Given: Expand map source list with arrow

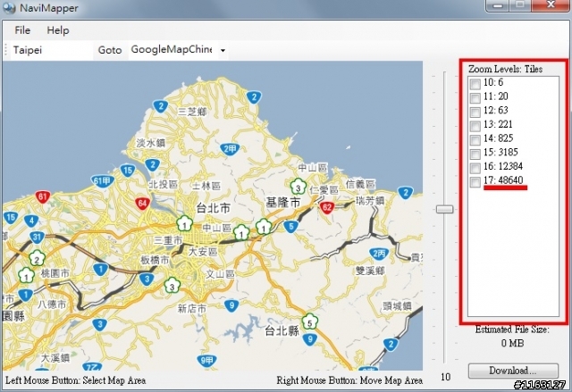Looking at the screenshot, I should click(223, 50).
